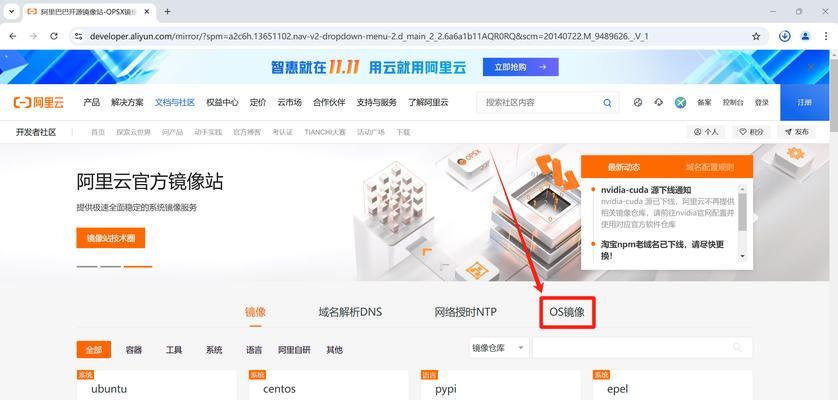This screenshot has width=838, height=400.
Task: Open TIANCHI大赛 in community nav
Action: pos(325,132)
